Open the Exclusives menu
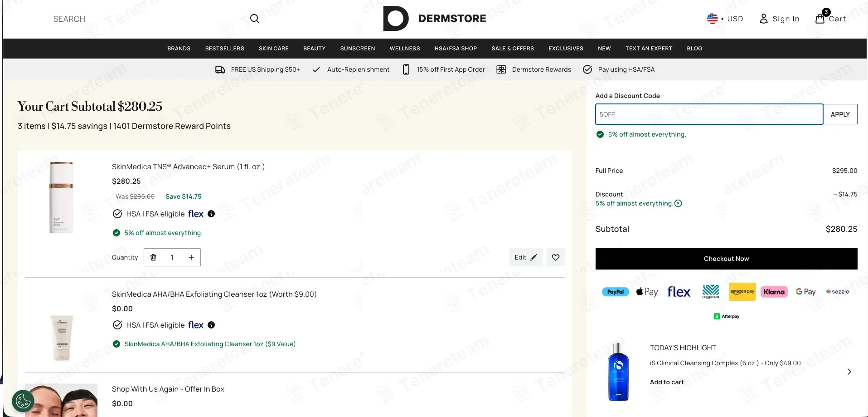 pyautogui.click(x=566, y=49)
